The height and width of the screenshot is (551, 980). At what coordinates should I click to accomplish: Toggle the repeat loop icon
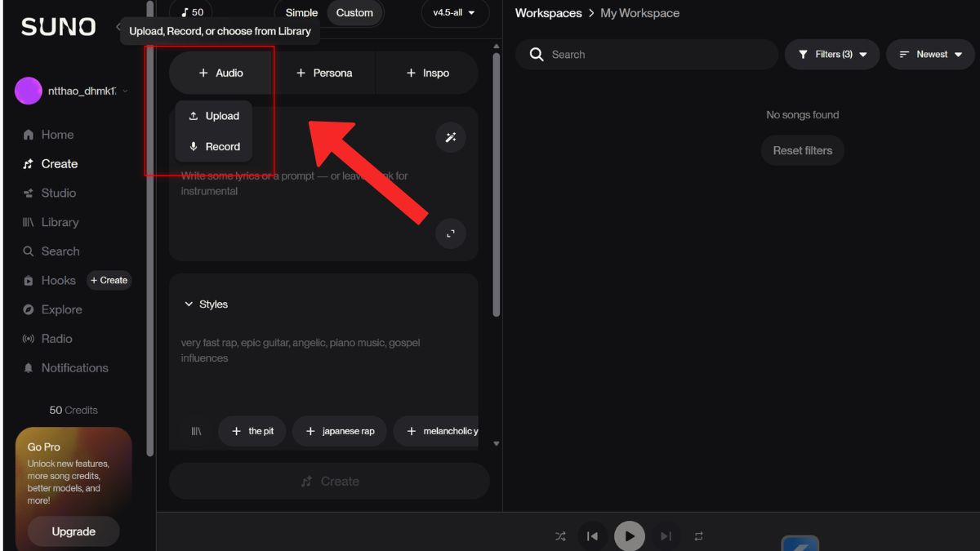point(699,536)
